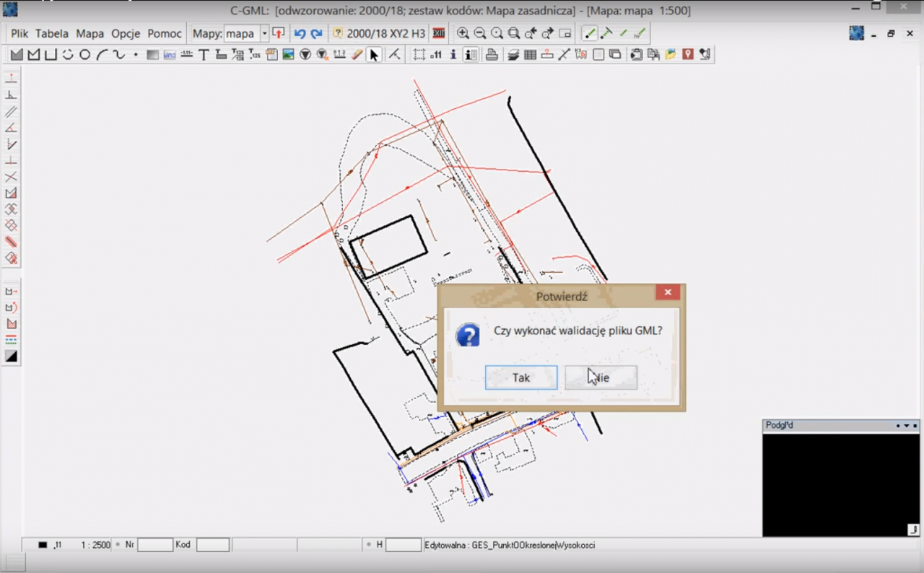Expand the Podgląd panel dropdown arrow
Image resolution: width=924 pixels, height=573 pixels.
[907, 426]
